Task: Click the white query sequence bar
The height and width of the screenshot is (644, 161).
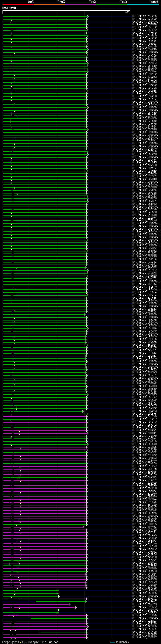Action: [x=66, y=11]
